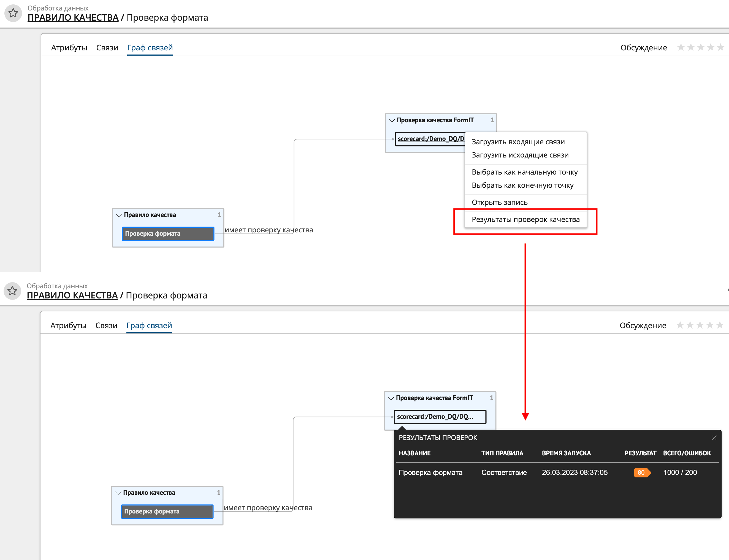This screenshot has width=729, height=560.
Task: Select Результаты проверок качества menu entry
Action: (525, 219)
